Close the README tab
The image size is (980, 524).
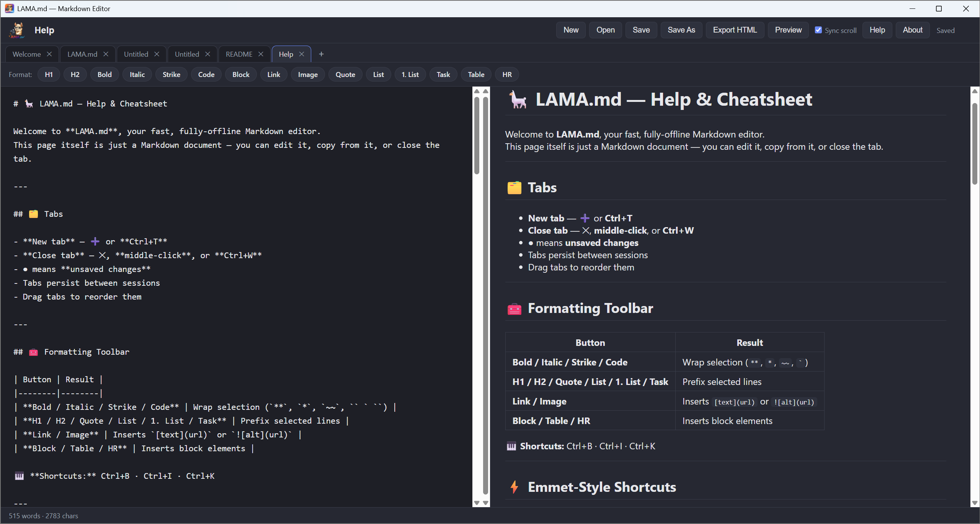pyautogui.click(x=261, y=54)
